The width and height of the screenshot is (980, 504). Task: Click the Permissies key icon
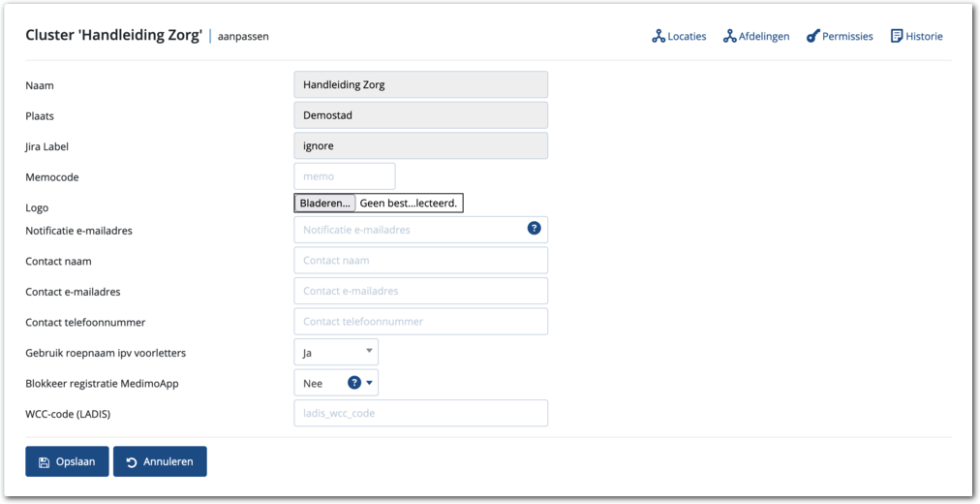(x=812, y=37)
